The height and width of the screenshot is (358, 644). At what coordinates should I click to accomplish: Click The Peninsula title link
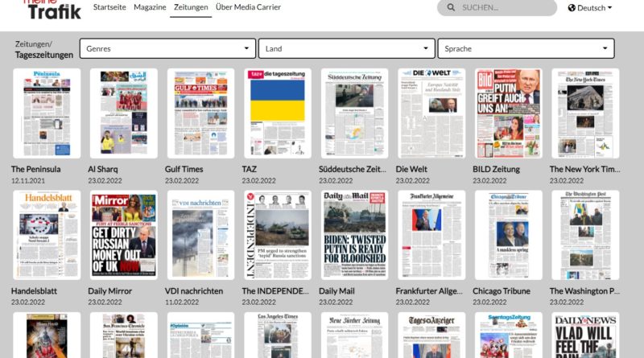tap(35, 169)
